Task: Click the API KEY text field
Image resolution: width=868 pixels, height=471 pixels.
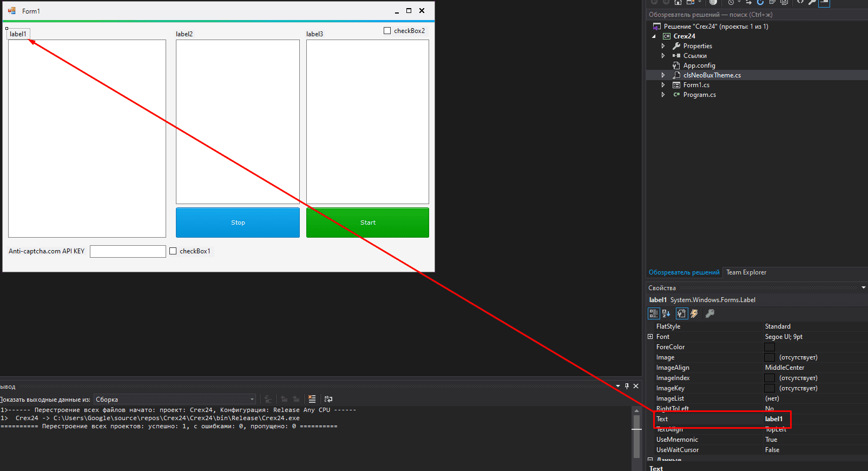Action: [128, 251]
